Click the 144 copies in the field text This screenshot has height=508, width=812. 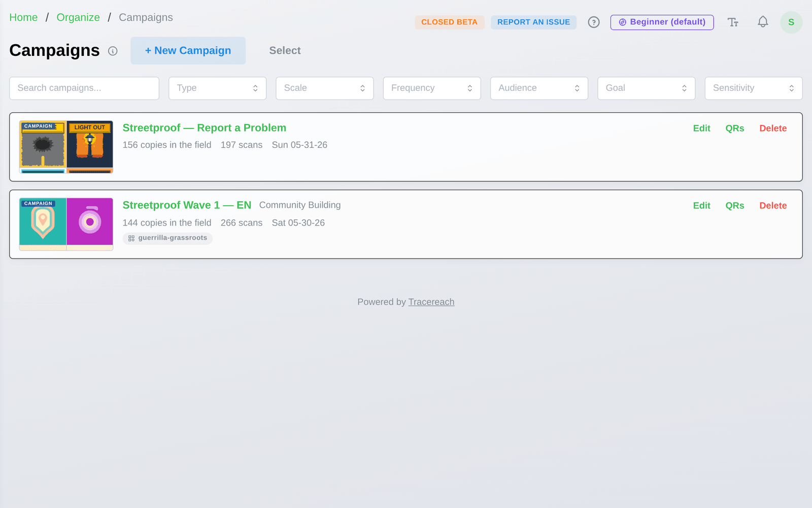pyautogui.click(x=167, y=223)
